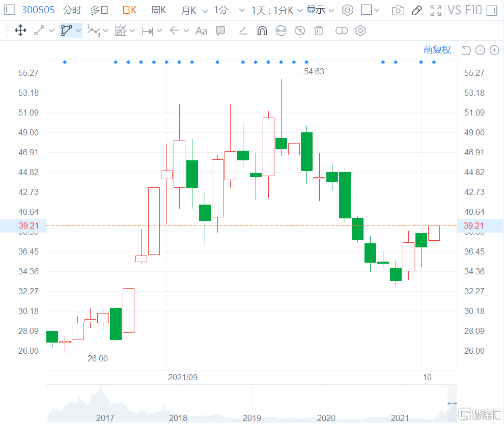Click stock code 300505
Screen dimensions: 504x424
tap(38, 10)
